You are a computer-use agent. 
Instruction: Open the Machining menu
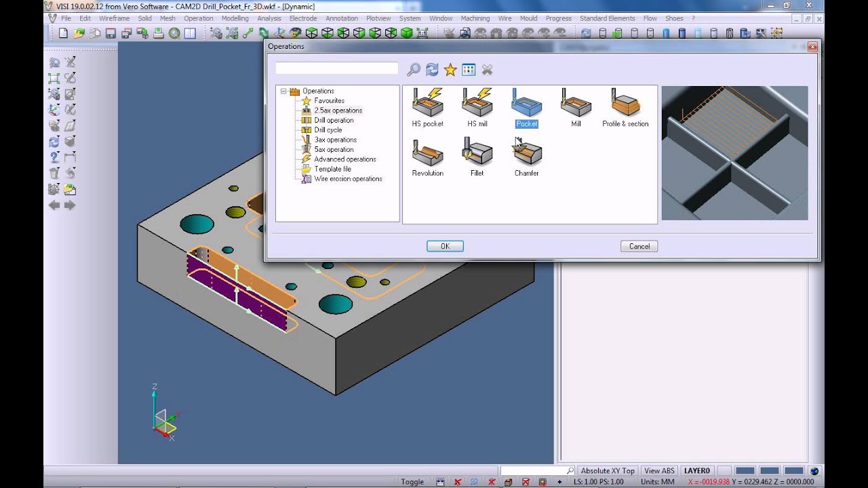pos(475,18)
